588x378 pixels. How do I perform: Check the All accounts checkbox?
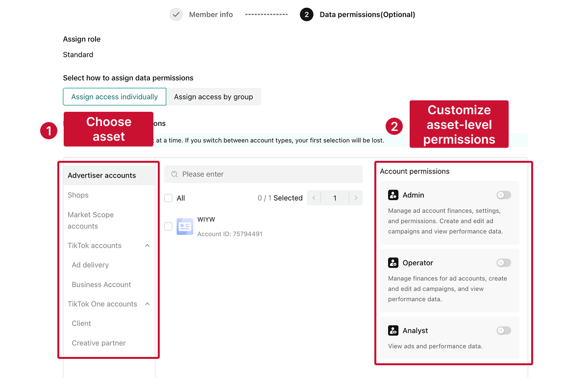[169, 198]
